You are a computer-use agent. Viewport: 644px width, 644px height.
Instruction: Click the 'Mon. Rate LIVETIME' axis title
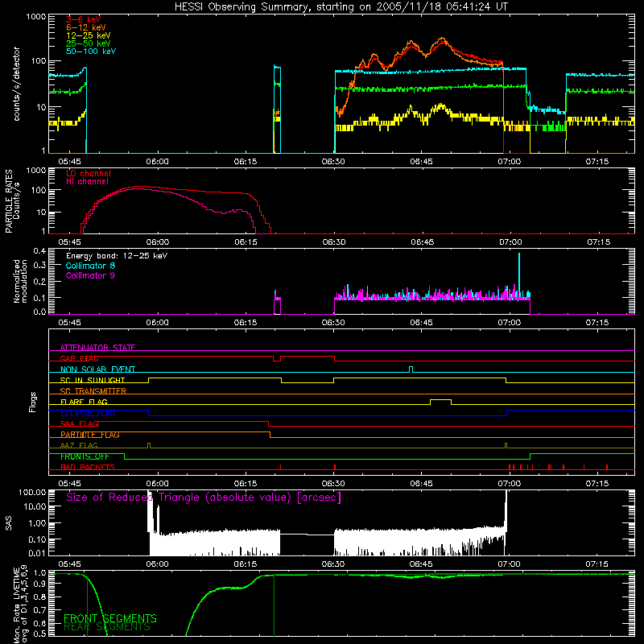click(17, 605)
